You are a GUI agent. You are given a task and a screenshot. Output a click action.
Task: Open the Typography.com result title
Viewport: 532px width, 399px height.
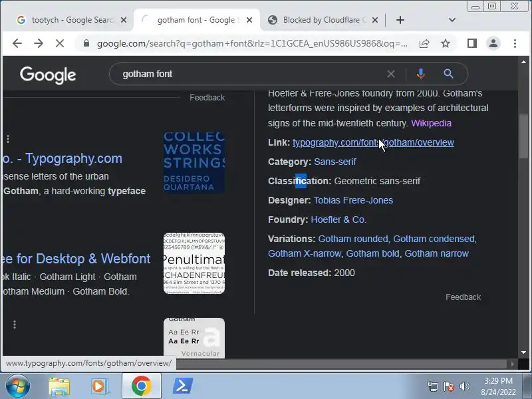tap(62, 158)
